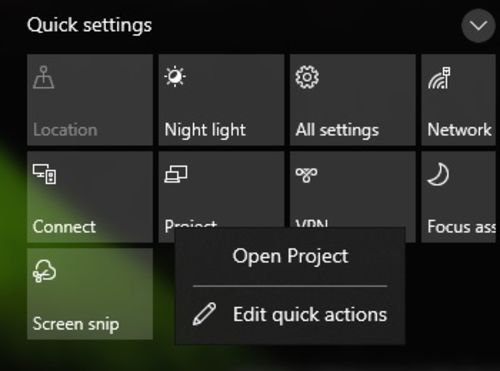
Task: Open All settings gear icon
Action: (307, 77)
